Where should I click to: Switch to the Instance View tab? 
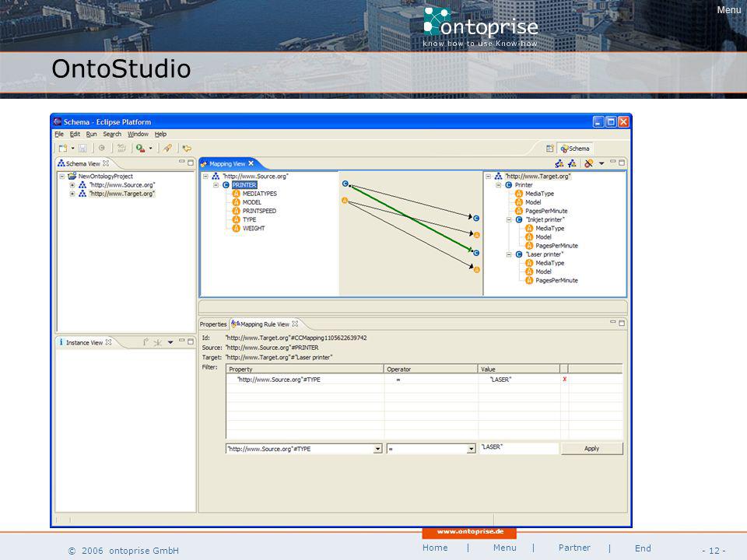84,342
